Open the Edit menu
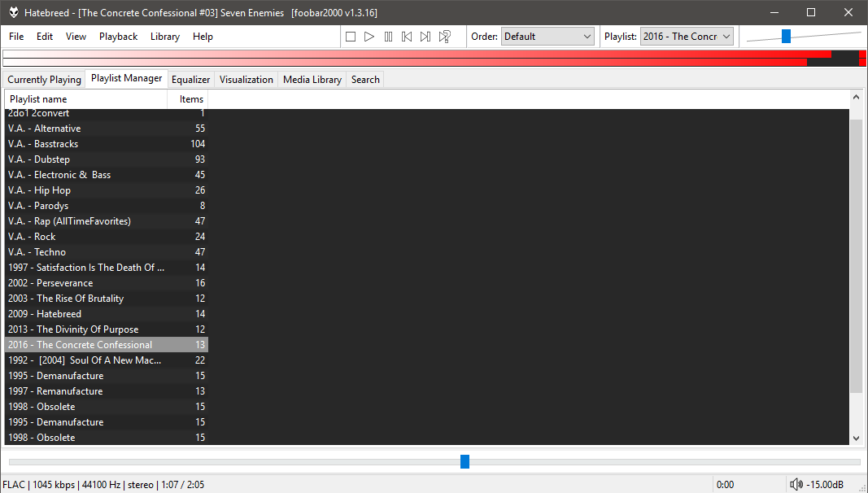This screenshot has width=868, height=493. (45, 37)
